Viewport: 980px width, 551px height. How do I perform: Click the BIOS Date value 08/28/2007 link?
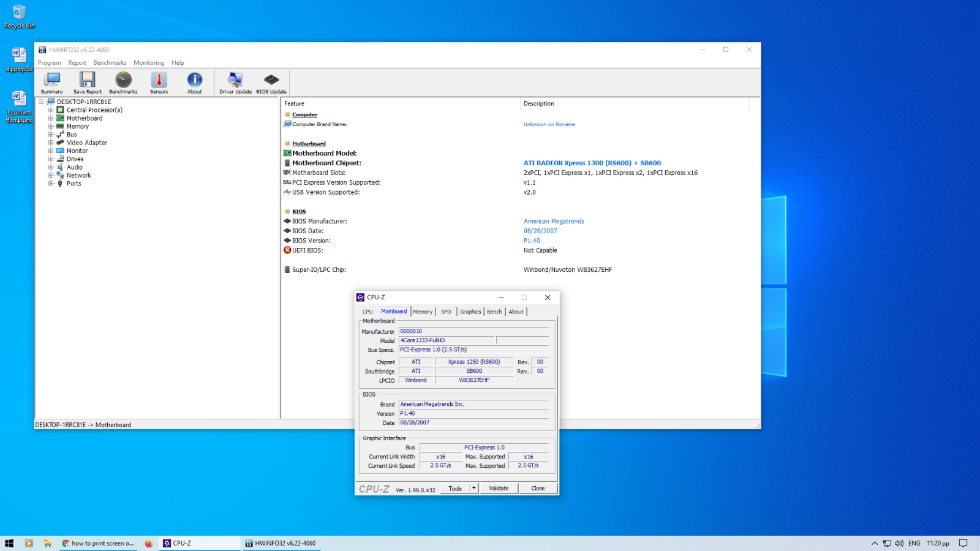click(x=540, y=231)
